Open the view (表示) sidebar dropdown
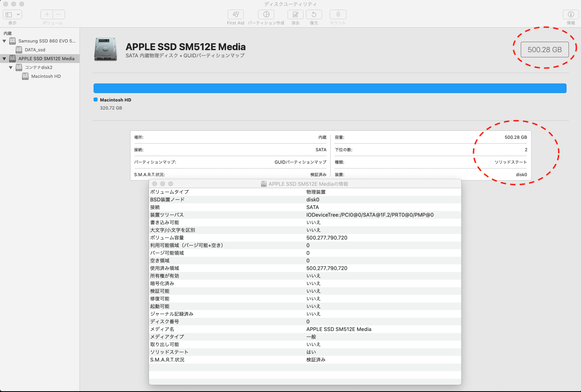 point(12,14)
